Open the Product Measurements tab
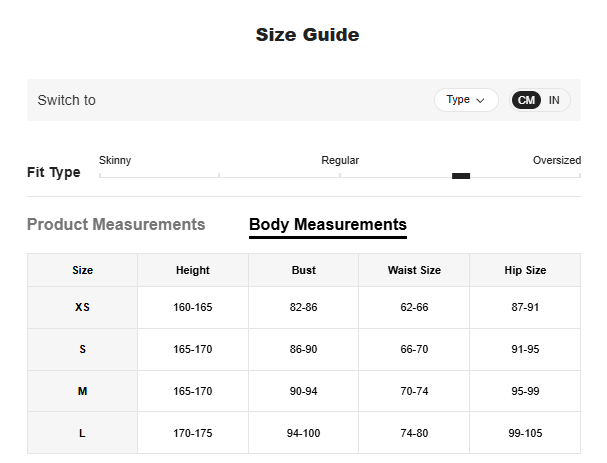Screen dimensions: 607x463 click(x=116, y=225)
